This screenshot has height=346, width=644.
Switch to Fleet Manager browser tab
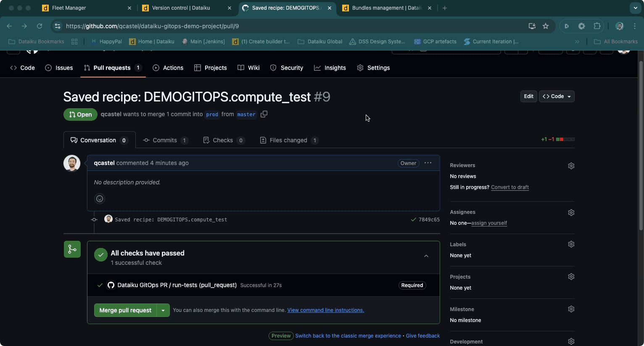tap(87, 8)
